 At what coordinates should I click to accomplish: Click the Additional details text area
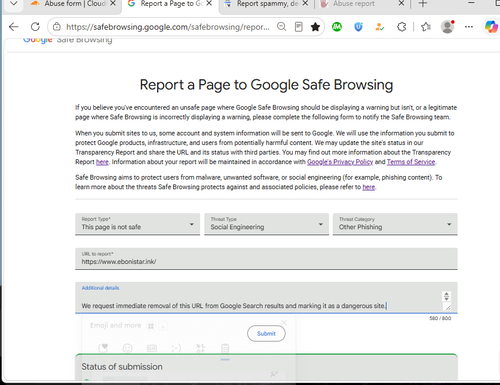coord(266,298)
